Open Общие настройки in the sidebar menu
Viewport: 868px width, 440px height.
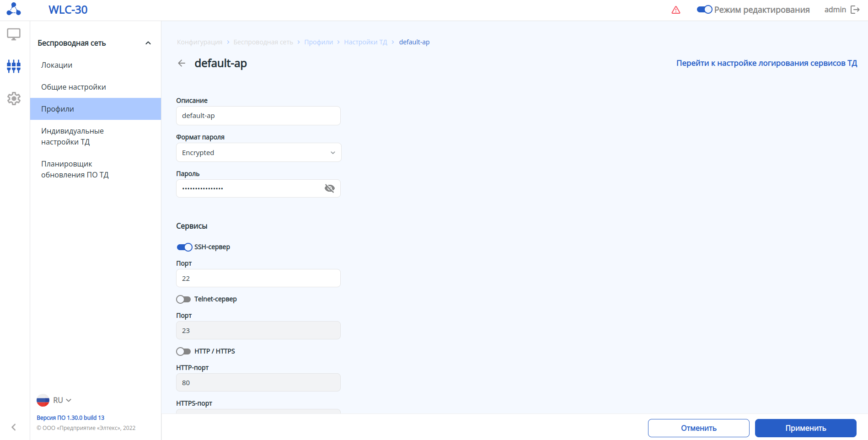[74, 87]
